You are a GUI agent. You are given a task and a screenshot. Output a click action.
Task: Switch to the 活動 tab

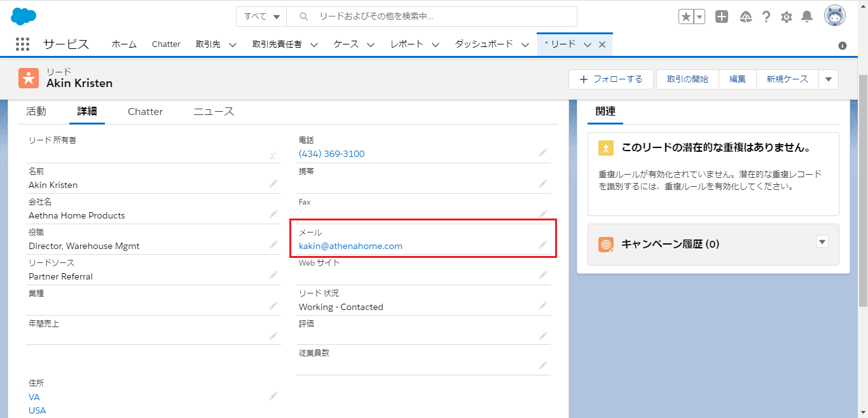click(36, 111)
